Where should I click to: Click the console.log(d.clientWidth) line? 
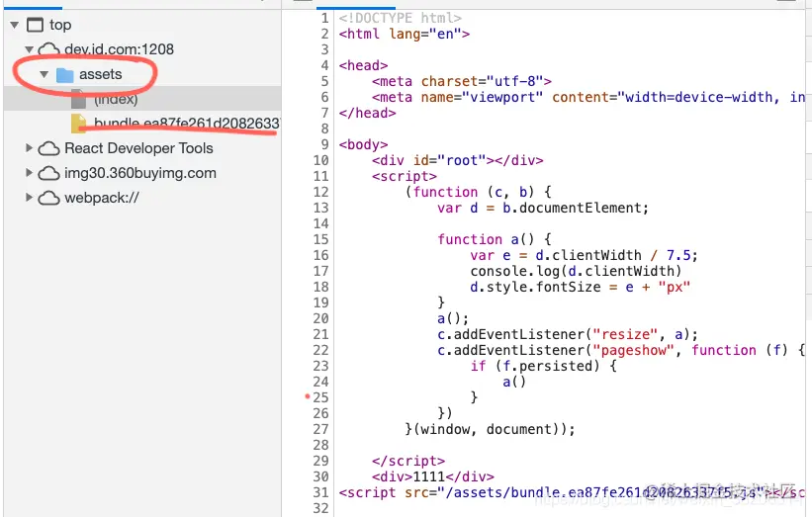click(576, 271)
